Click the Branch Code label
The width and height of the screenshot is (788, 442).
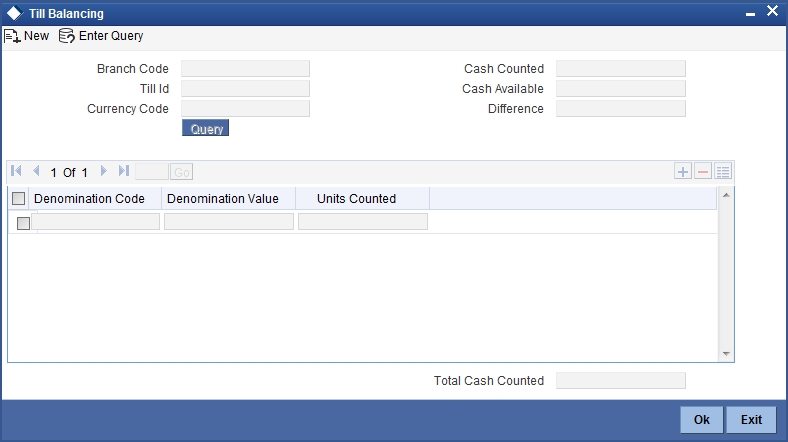coord(133,69)
